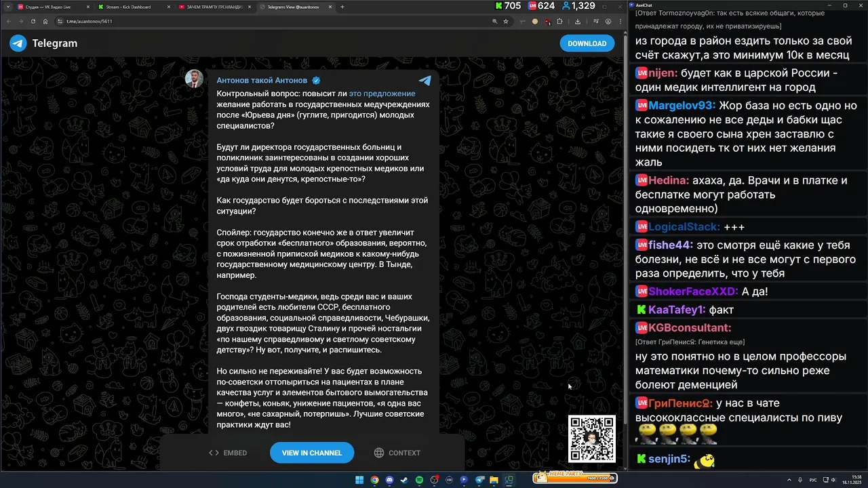Reload the page with the refresh icon

[33, 21]
